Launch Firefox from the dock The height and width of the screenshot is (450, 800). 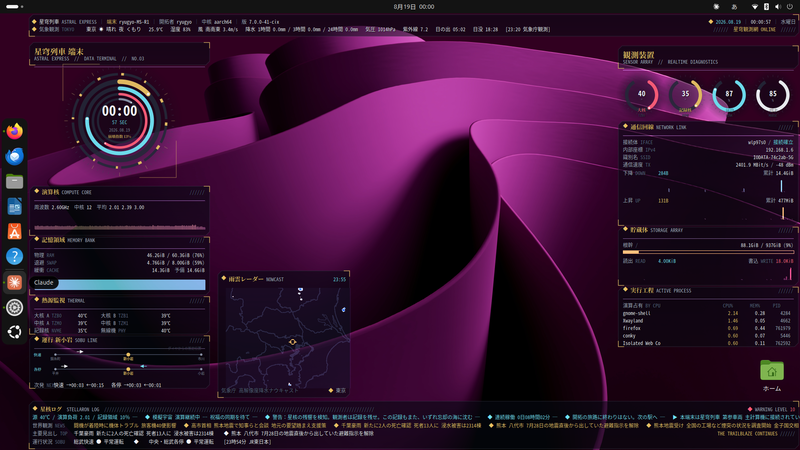tap(14, 131)
